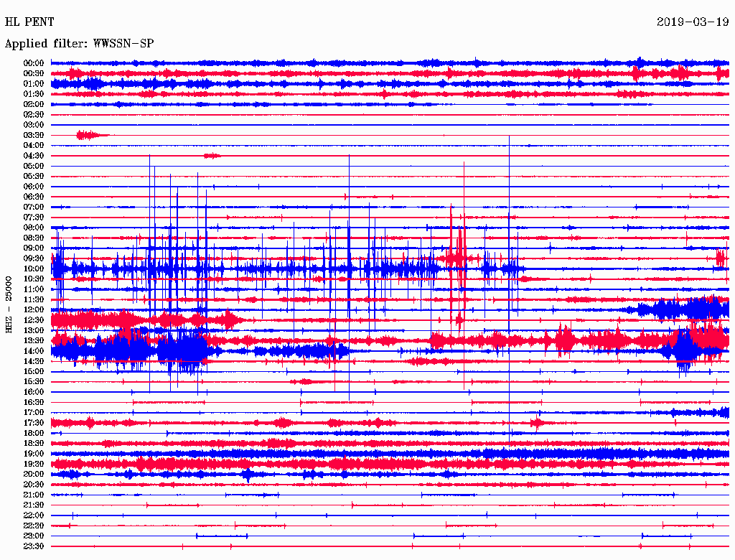
Task: Click the 23:30 time label
Action: pos(34,546)
